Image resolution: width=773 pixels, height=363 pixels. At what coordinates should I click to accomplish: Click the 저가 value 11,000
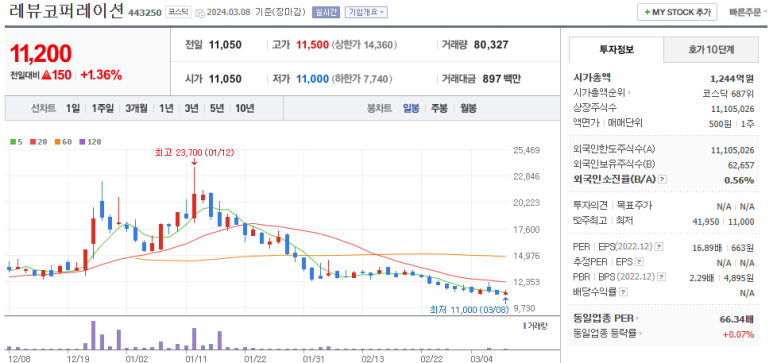[312, 78]
